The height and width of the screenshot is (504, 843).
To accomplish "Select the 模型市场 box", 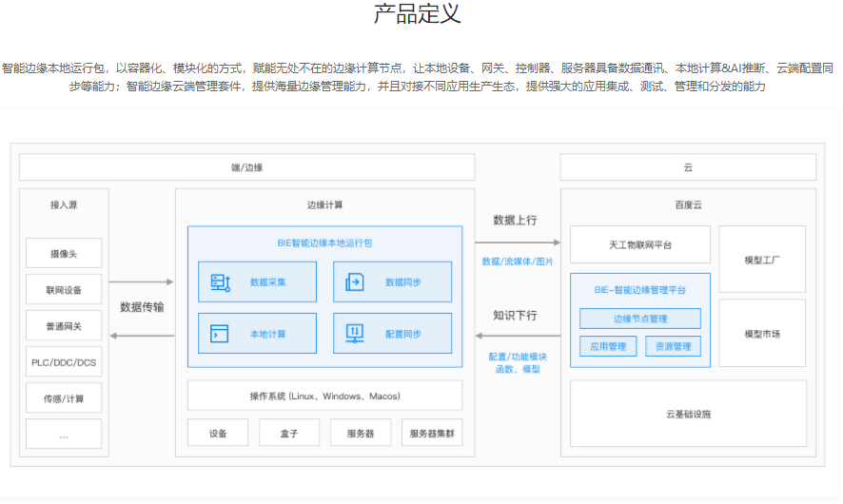I will pyautogui.click(x=762, y=333).
